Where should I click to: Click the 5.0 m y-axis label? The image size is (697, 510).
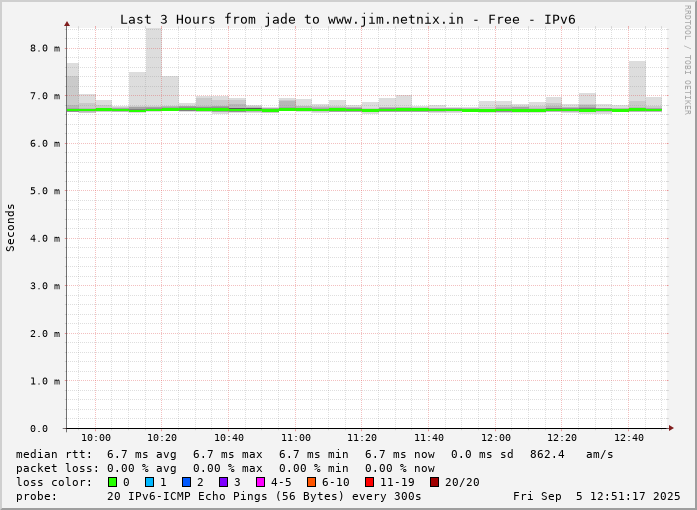[x=45, y=191]
